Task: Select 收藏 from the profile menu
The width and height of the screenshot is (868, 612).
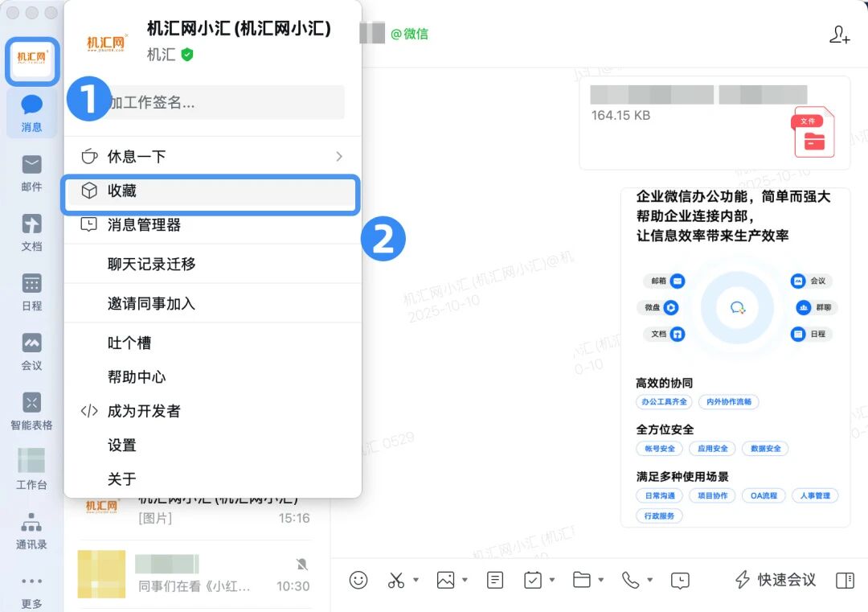Action: tap(211, 191)
